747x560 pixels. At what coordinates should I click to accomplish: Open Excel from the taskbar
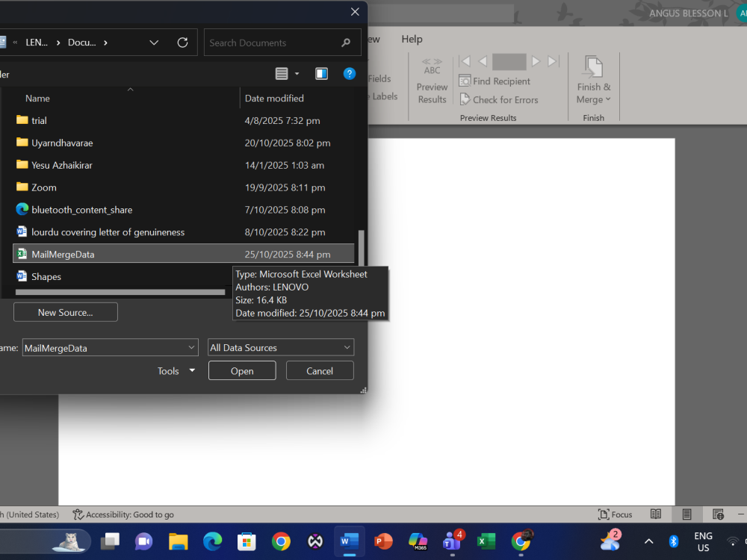point(486,541)
